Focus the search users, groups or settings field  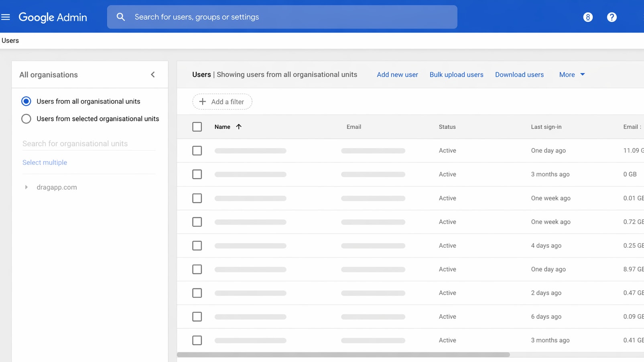[x=282, y=17]
